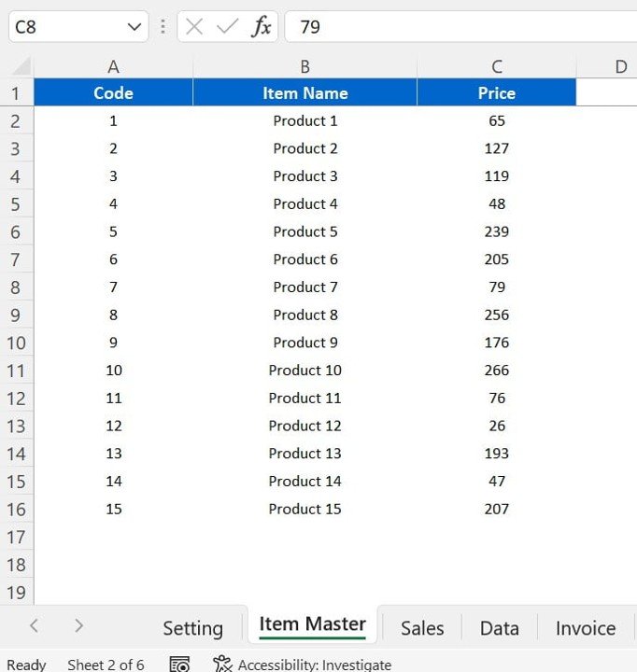Select the cell containing Product 14
Viewport: 637px width, 672px height.
(x=305, y=481)
